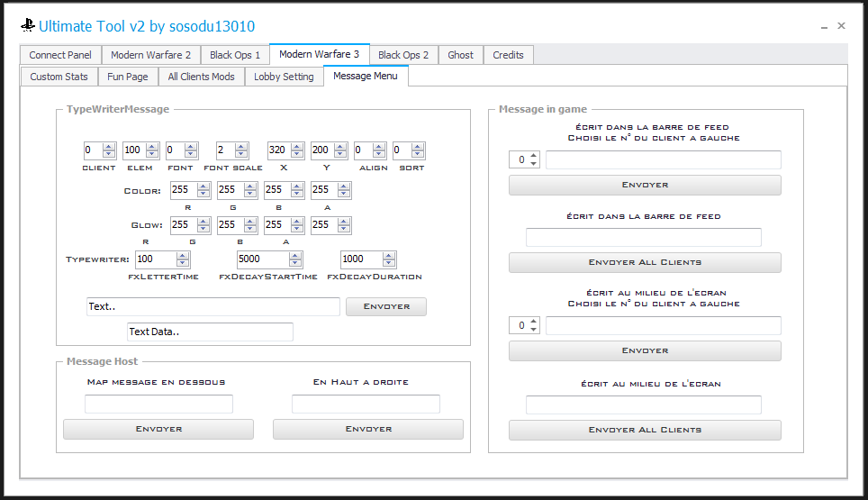Open the Lobby Setting sub-tab
Screen dimensions: 868x500
[284, 77]
